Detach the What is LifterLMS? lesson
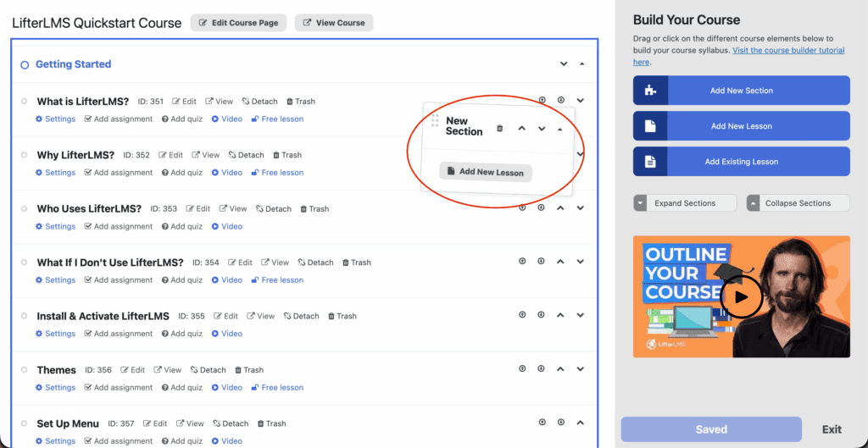The height and width of the screenshot is (448, 868). pos(259,102)
